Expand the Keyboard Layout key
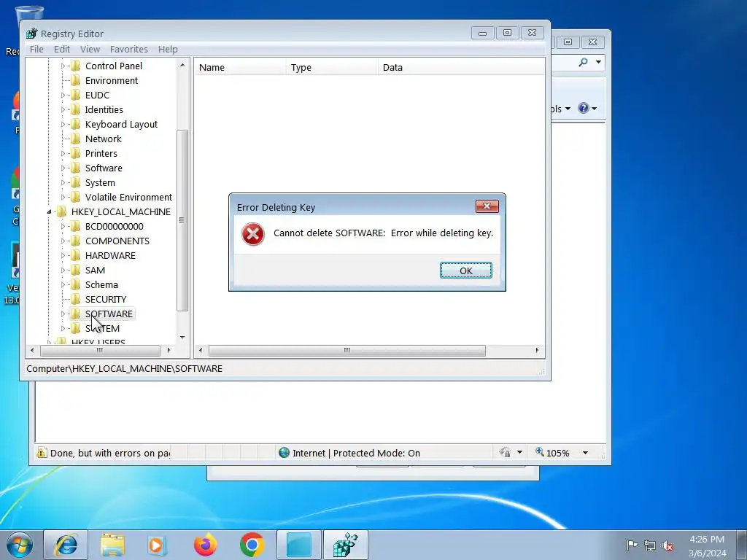 (x=63, y=124)
